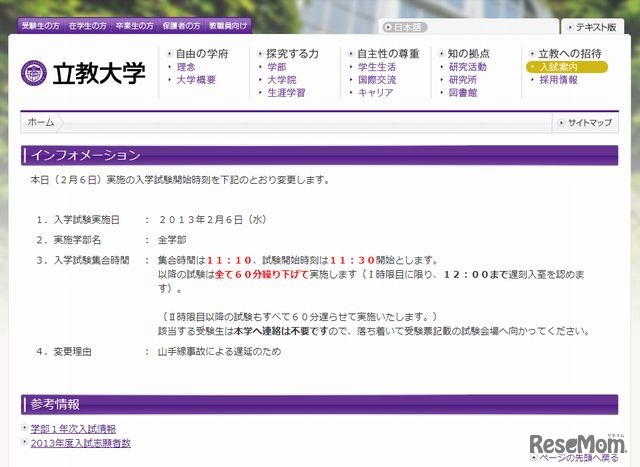Screen dimensions: 640x467
Task: Click the 参考情報 section header
Action: (320, 405)
